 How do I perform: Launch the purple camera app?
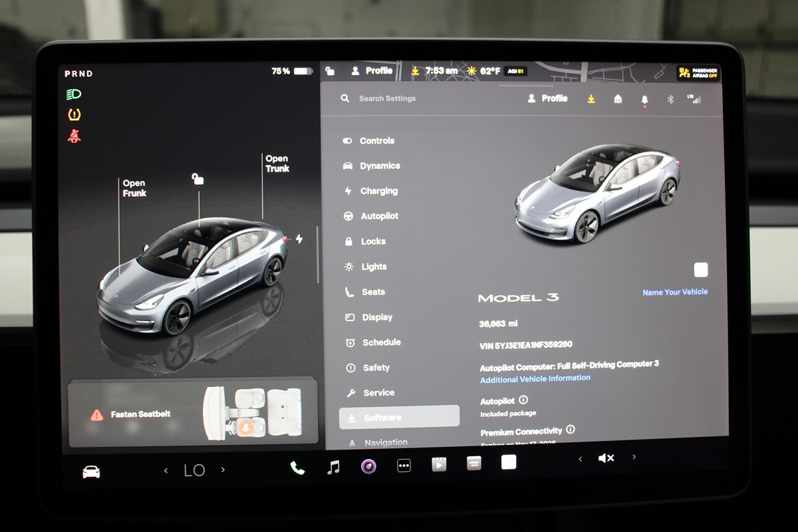[x=368, y=466]
